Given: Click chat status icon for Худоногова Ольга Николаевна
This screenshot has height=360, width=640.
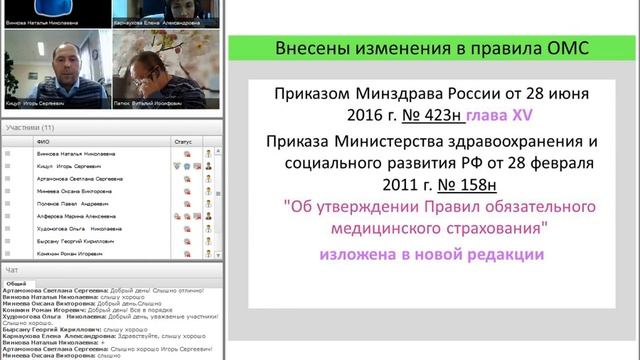Looking at the screenshot, I should click(187, 229).
